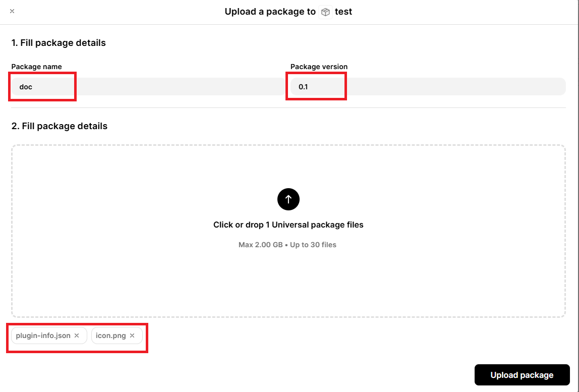The image size is (579, 392).
Task: Click the "Max 2.00 GB" file limit text
Action: (260, 245)
